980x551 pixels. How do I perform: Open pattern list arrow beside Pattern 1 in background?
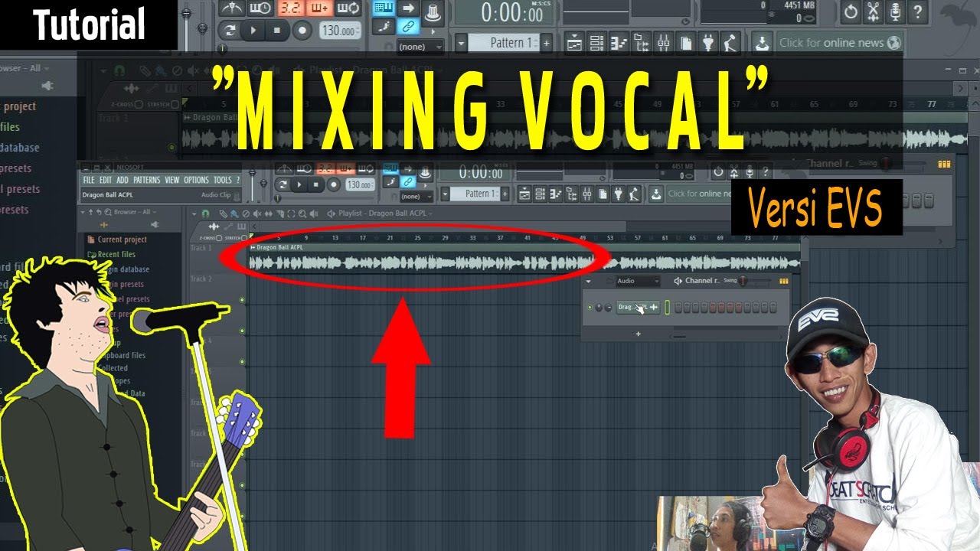(461, 43)
